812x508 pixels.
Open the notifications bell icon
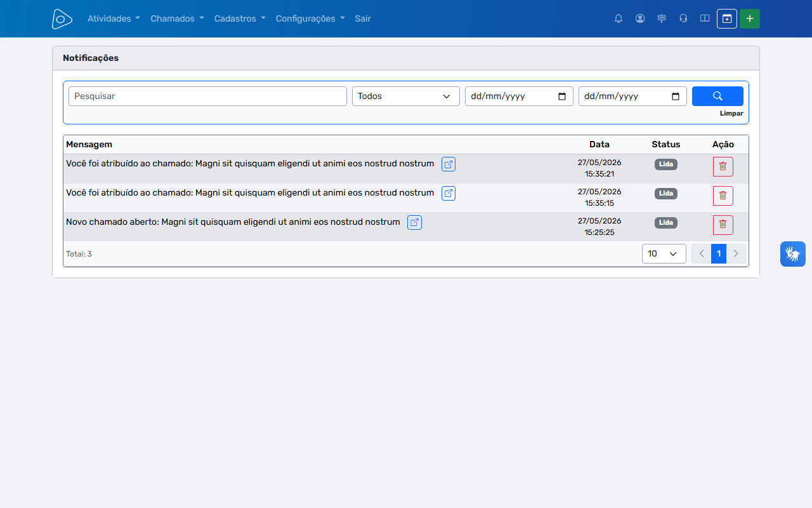pyautogui.click(x=619, y=18)
